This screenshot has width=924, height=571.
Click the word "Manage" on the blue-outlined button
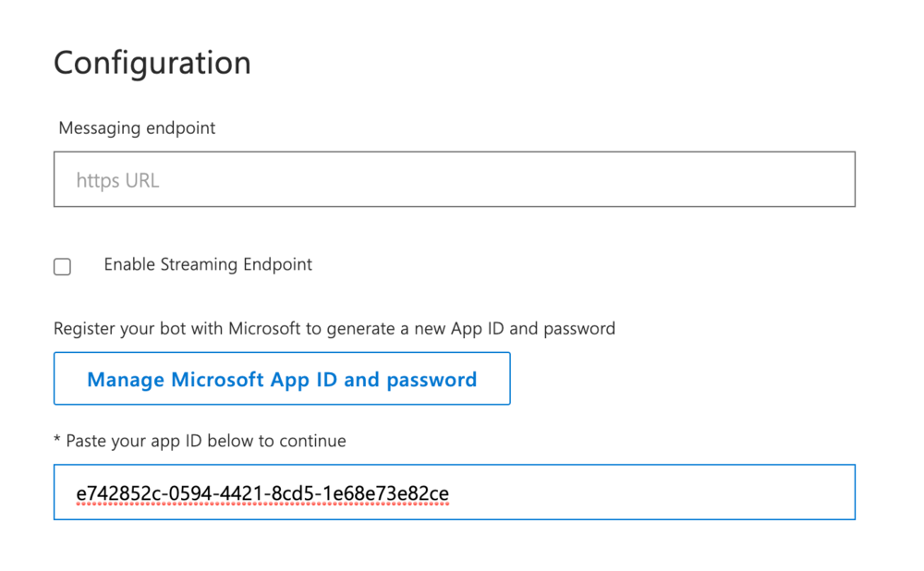[x=126, y=380]
